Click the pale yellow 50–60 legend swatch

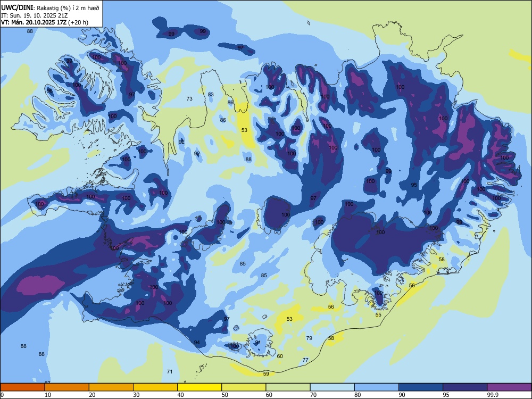(244, 387)
